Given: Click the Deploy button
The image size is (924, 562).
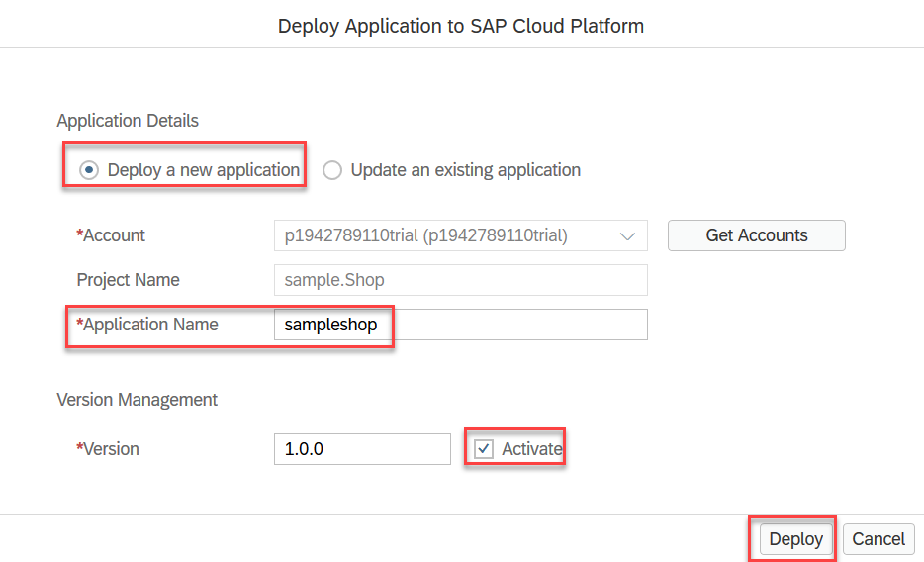Looking at the screenshot, I should (x=795, y=539).
